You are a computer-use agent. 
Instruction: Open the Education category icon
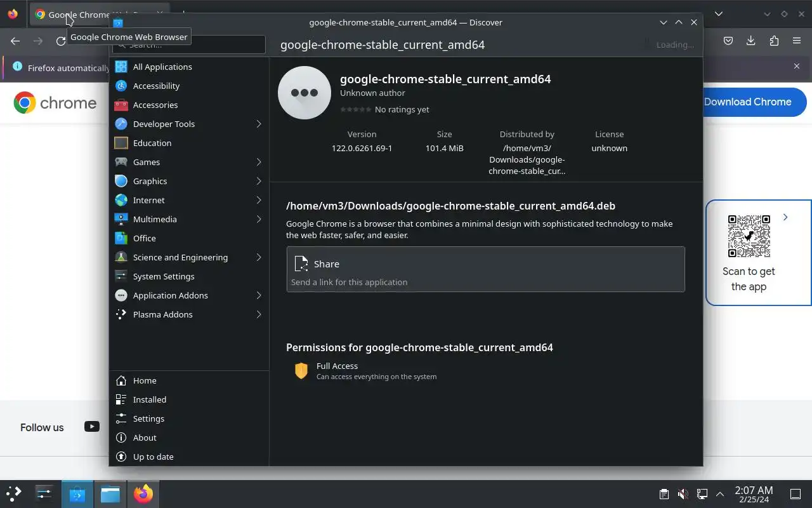tap(121, 143)
